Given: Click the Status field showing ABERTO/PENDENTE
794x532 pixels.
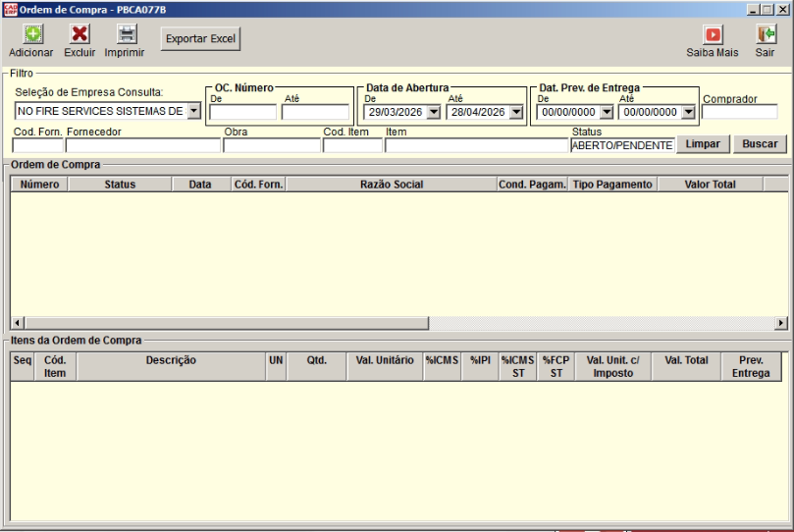Looking at the screenshot, I should 622,145.
